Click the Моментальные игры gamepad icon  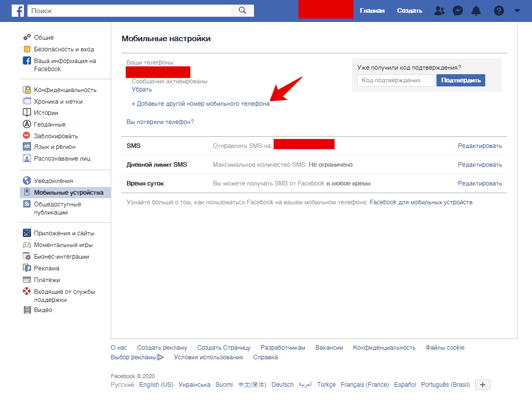27,244
